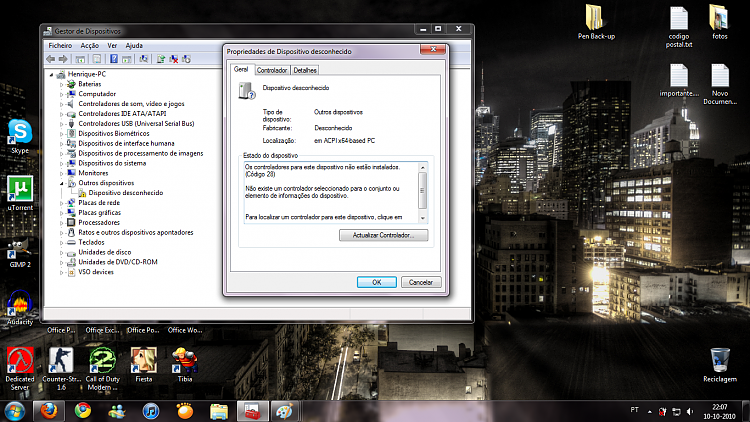Click the device status scrollbar down arrow
The image size is (750, 422).
(422, 218)
